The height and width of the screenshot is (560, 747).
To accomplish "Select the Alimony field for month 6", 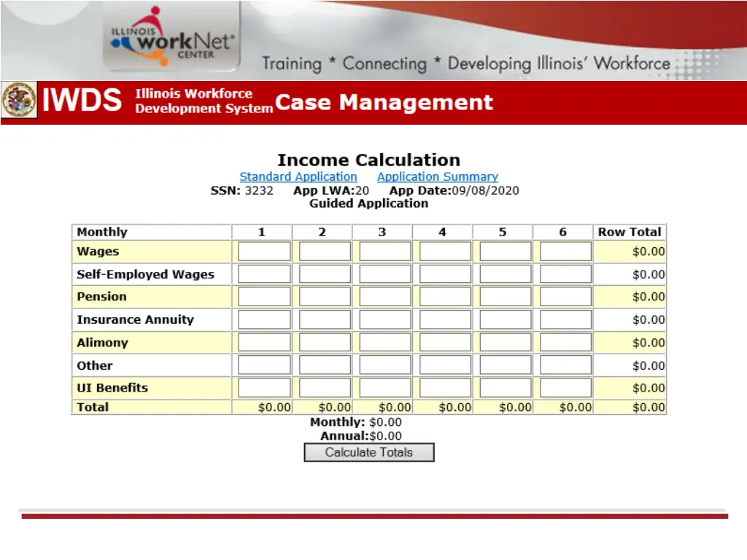I will [x=565, y=343].
